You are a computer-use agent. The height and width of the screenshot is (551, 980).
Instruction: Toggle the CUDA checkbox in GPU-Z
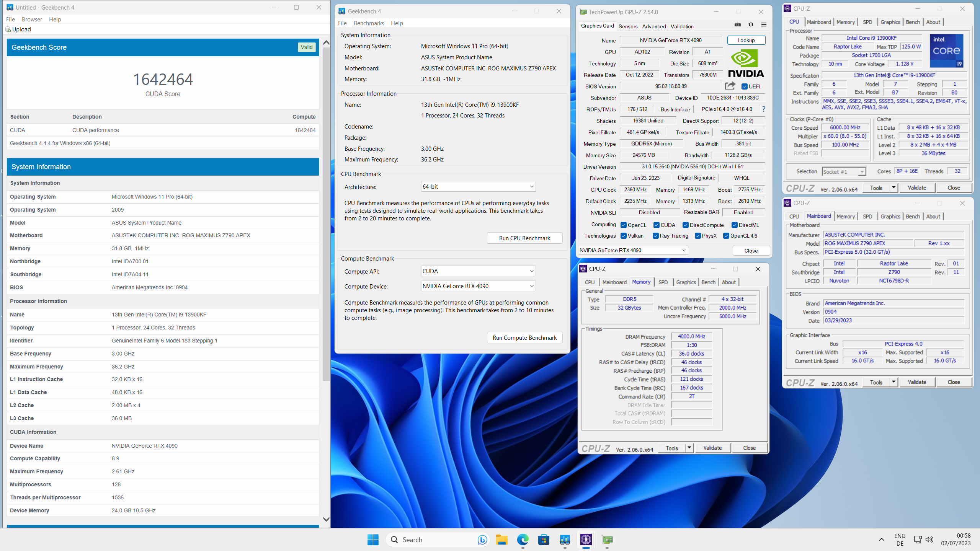pos(656,225)
